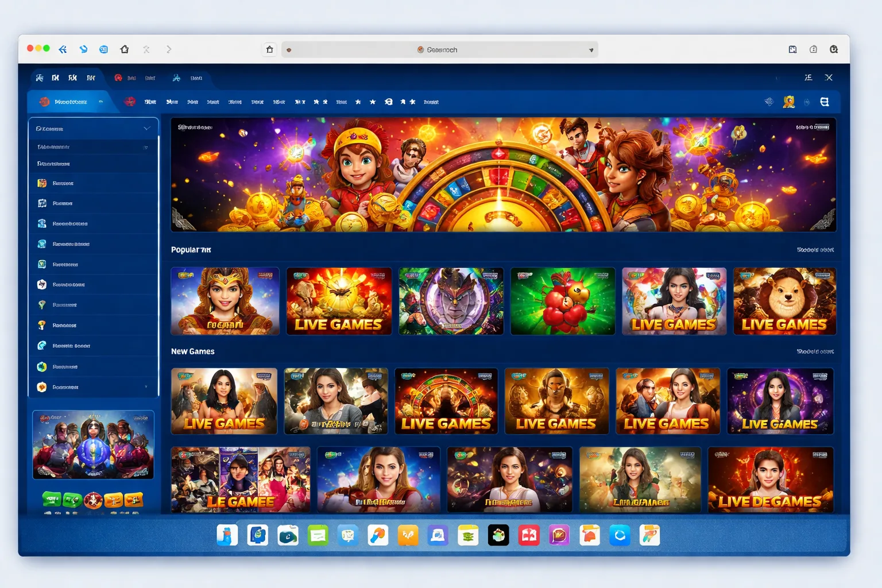Open the info icon in browser toolbar
Viewport: 882px width, 588px height.
(813, 49)
